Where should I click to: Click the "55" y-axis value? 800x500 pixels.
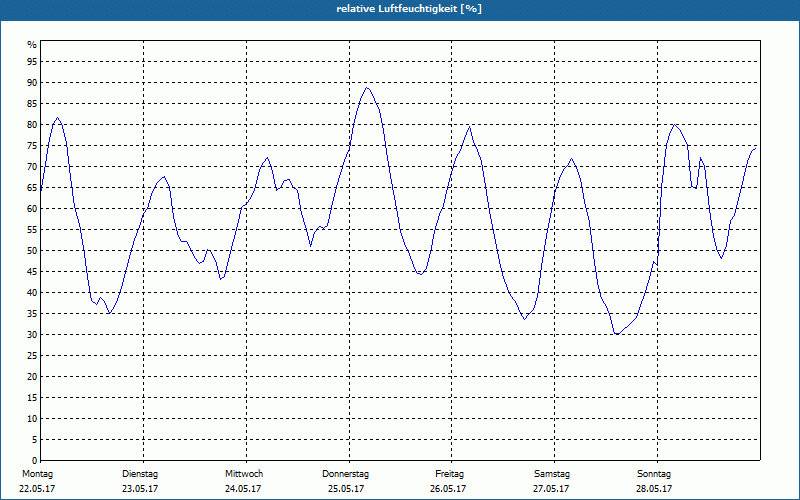(32, 230)
